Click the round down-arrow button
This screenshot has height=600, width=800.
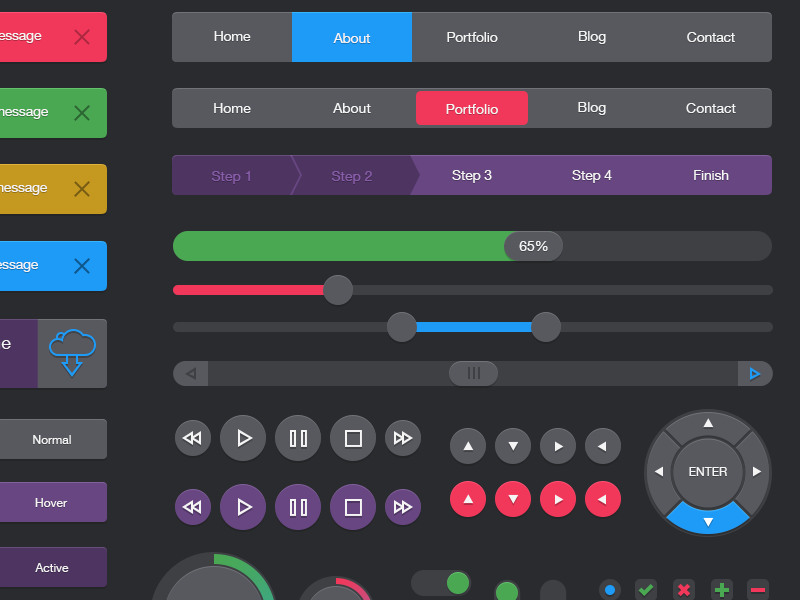point(513,446)
